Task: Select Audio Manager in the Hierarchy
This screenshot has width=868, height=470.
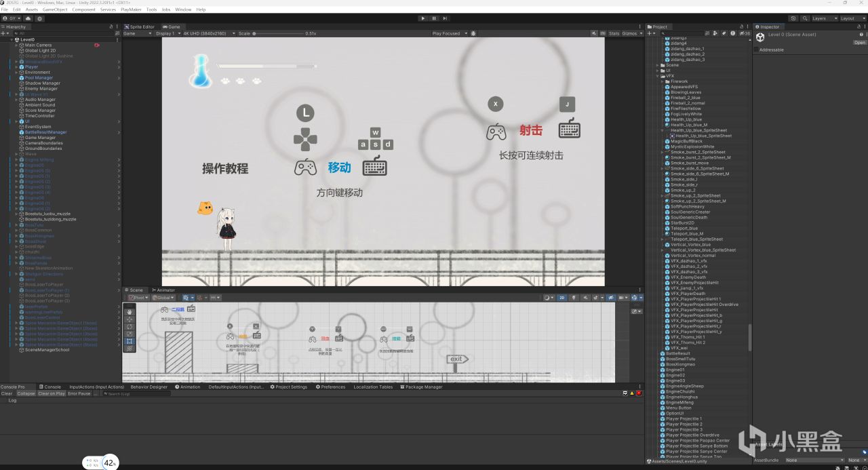Action: point(40,99)
